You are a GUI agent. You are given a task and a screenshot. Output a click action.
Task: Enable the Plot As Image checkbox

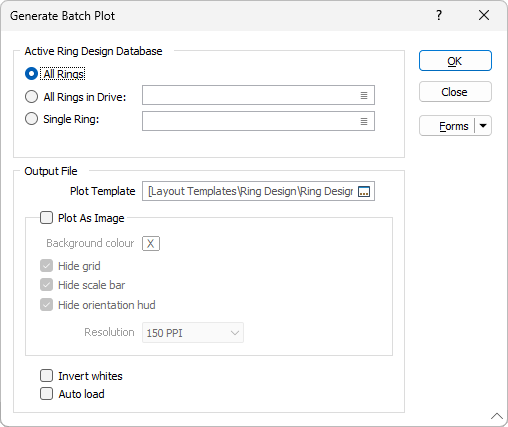click(46, 218)
